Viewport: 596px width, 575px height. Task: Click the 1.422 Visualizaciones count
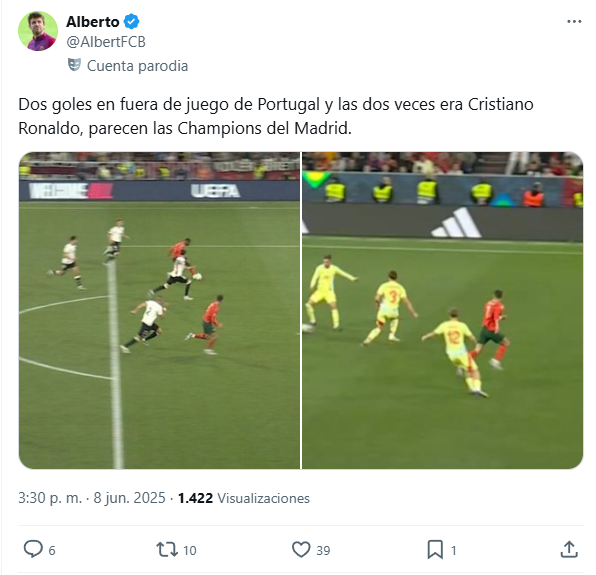tap(244, 498)
